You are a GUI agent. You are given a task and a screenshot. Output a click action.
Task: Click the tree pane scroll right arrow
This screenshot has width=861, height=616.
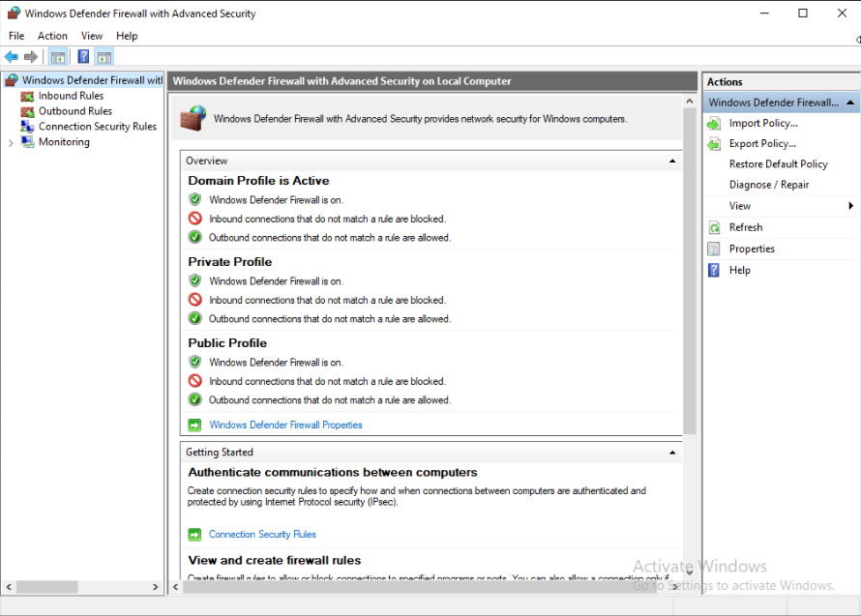coord(156,587)
